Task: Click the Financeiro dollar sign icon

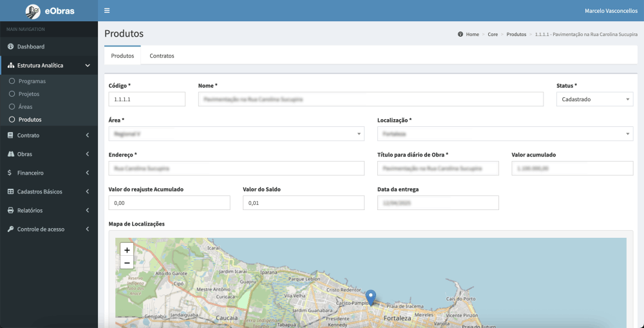Action: point(10,173)
